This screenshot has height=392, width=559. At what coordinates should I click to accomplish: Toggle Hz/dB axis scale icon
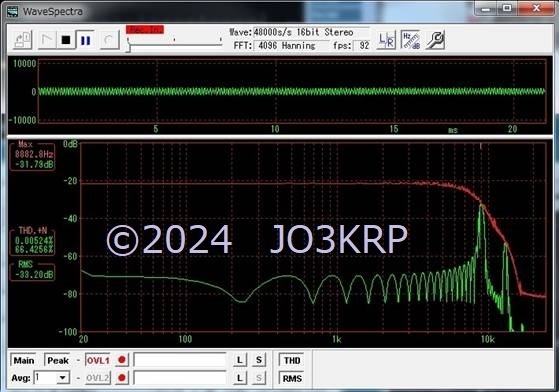pyautogui.click(x=411, y=40)
